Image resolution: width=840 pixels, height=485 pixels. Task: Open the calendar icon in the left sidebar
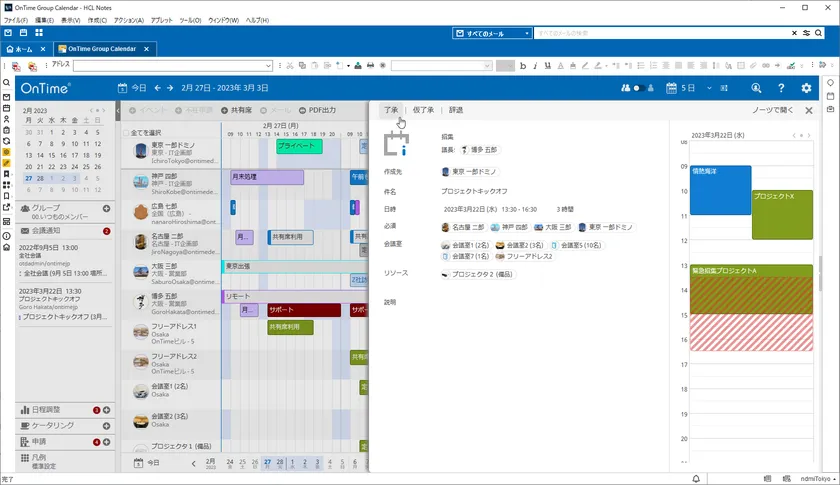point(6,108)
